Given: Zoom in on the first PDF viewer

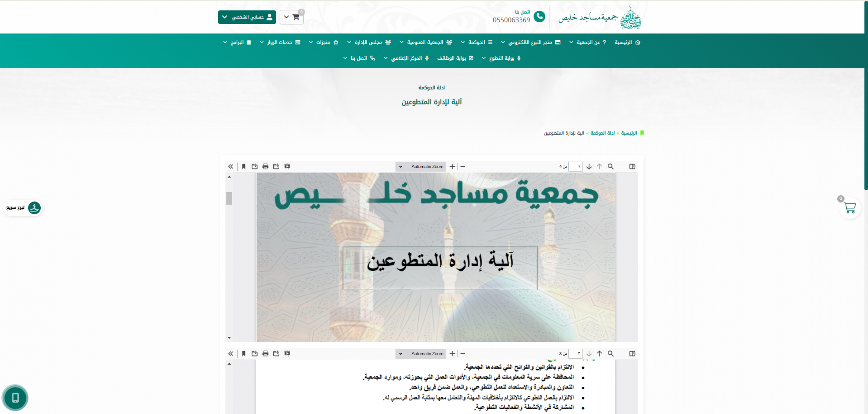Looking at the screenshot, I should tap(452, 167).
